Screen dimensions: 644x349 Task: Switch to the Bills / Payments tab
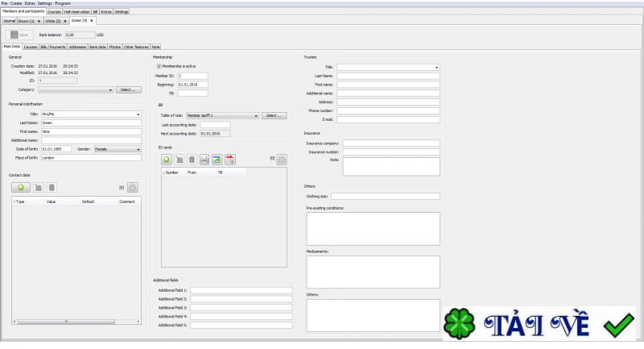[53, 47]
